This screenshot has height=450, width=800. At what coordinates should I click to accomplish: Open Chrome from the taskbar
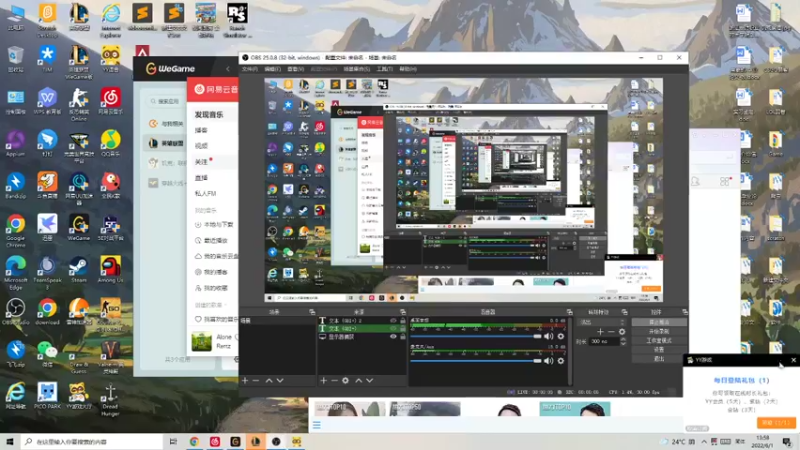click(x=194, y=441)
